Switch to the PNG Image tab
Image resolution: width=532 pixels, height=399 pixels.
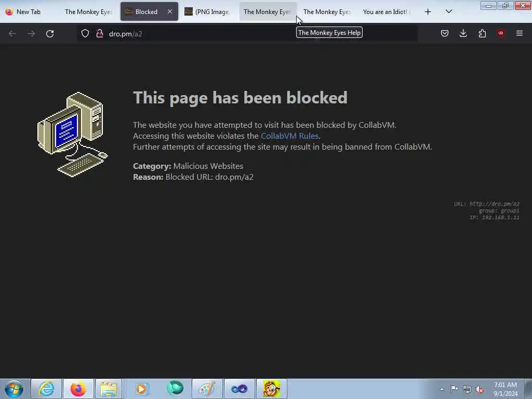pos(209,11)
